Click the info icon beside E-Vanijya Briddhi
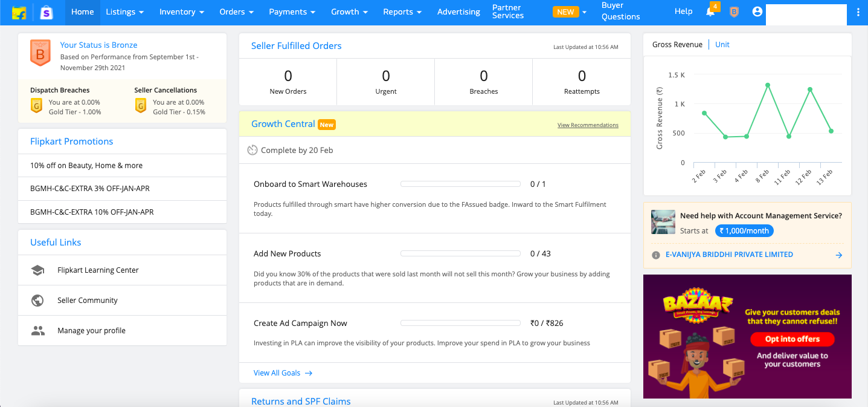The width and height of the screenshot is (868, 407). pyautogui.click(x=656, y=255)
